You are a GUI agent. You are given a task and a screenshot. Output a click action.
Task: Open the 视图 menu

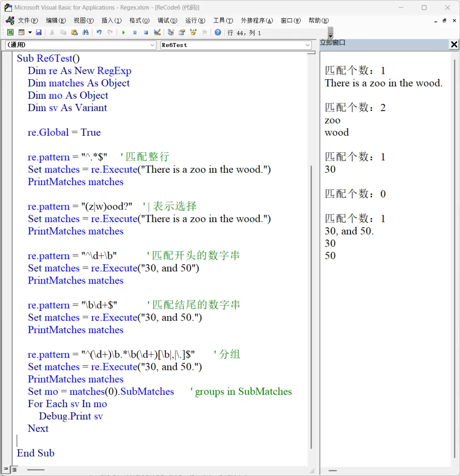coord(84,20)
